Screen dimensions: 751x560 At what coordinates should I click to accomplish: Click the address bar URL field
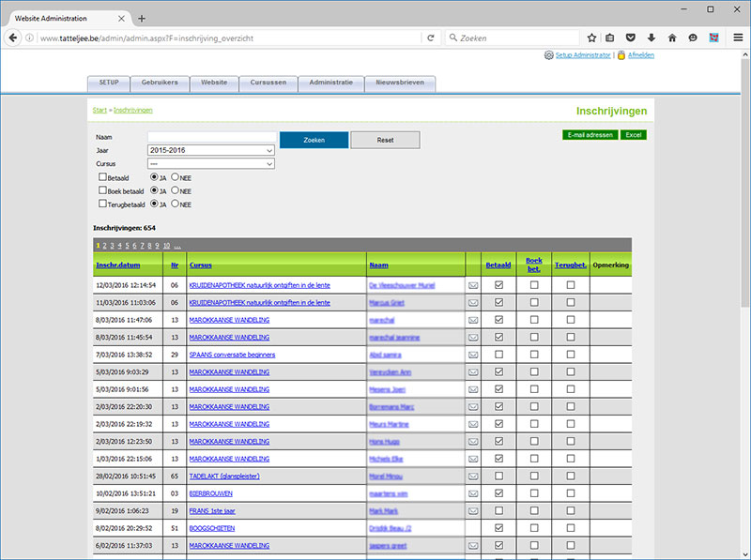pos(229,38)
